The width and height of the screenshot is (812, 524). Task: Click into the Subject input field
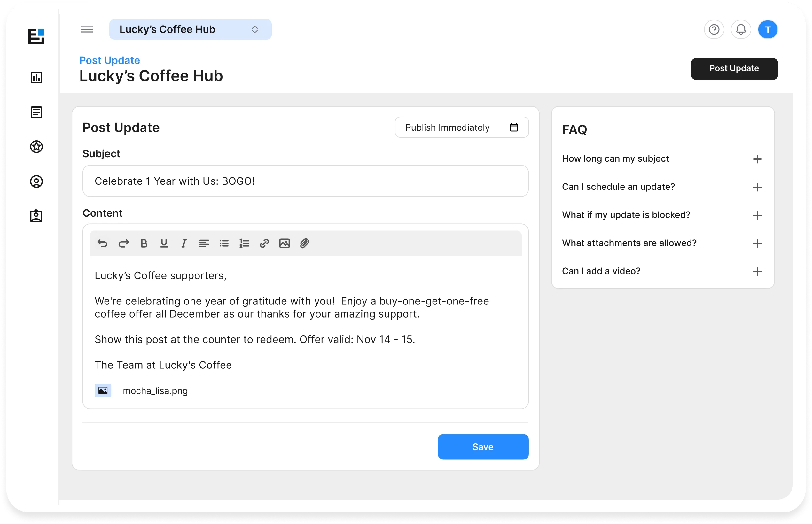point(305,181)
